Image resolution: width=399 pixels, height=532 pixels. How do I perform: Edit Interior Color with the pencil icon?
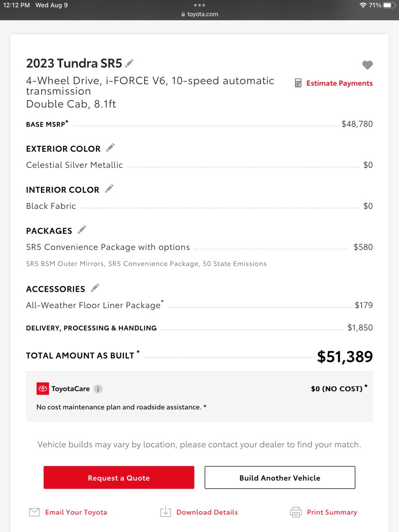click(x=109, y=189)
